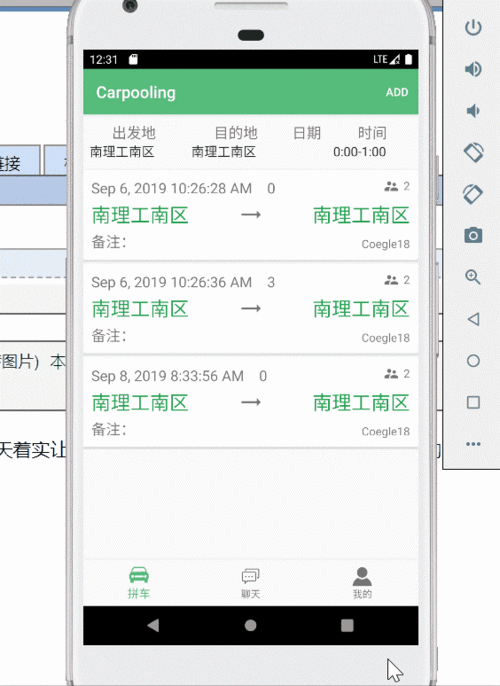Emulator sidebar overview square icon
500x686 pixels.
coord(473,402)
